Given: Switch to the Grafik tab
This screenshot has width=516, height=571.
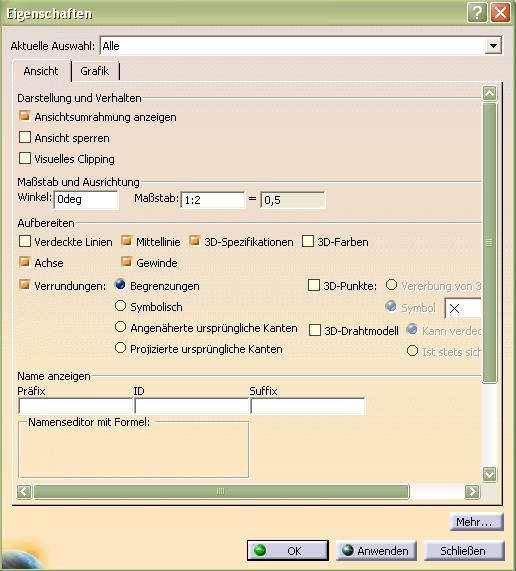Looking at the screenshot, I should 95,71.
